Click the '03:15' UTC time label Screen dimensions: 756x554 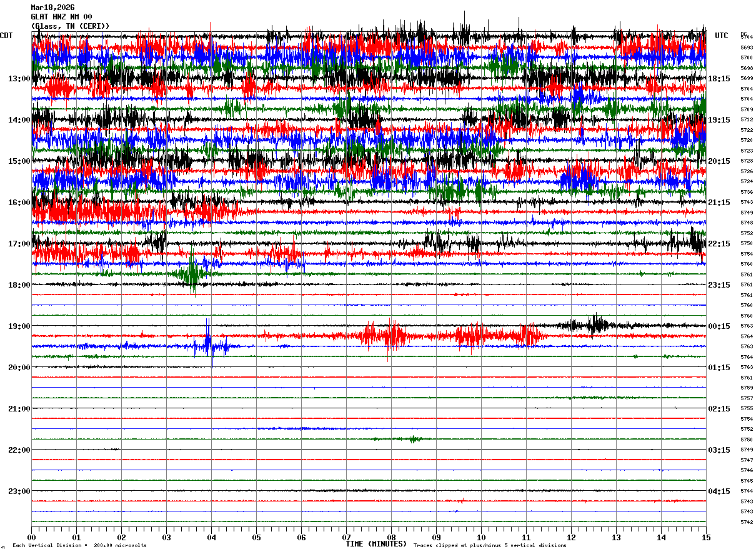(x=719, y=450)
